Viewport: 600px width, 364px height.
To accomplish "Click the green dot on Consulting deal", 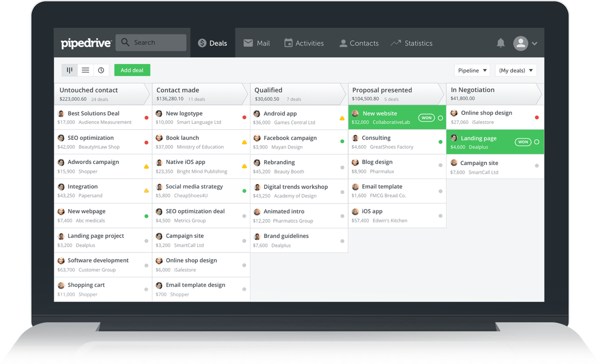I will 440,142.
